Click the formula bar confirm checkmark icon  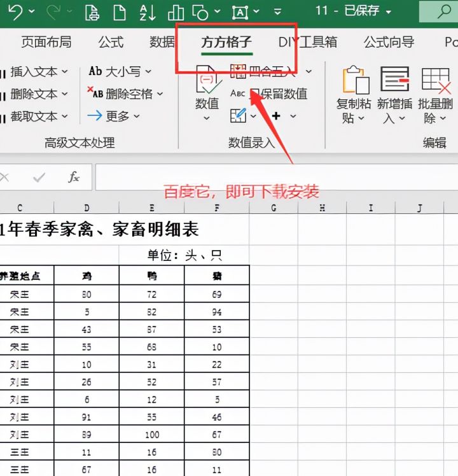click(x=39, y=178)
